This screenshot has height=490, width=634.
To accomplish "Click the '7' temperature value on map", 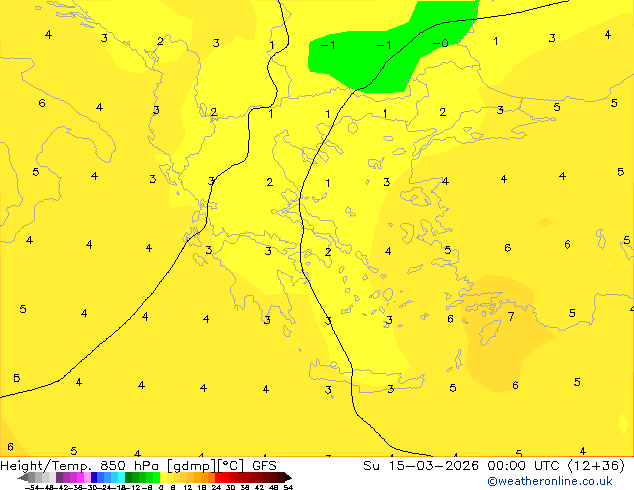I will [511, 316].
